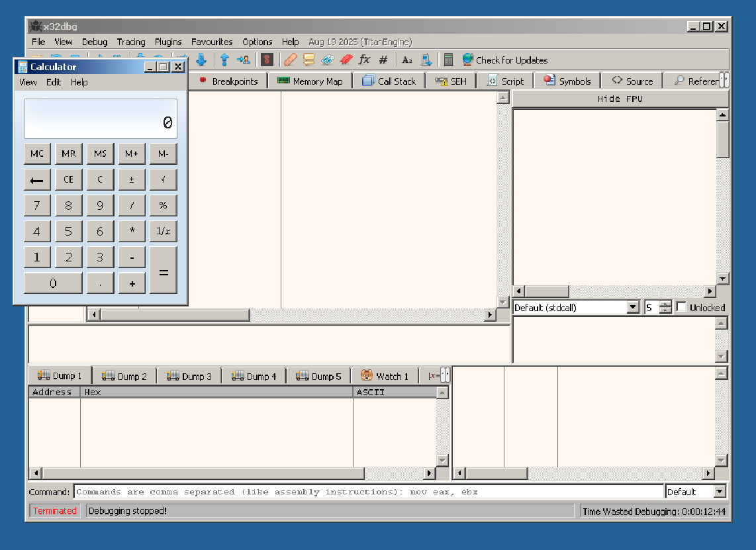This screenshot has height=550, width=756.
Task: Open the comments speech bubble icon
Action: pyautogui.click(x=309, y=60)
